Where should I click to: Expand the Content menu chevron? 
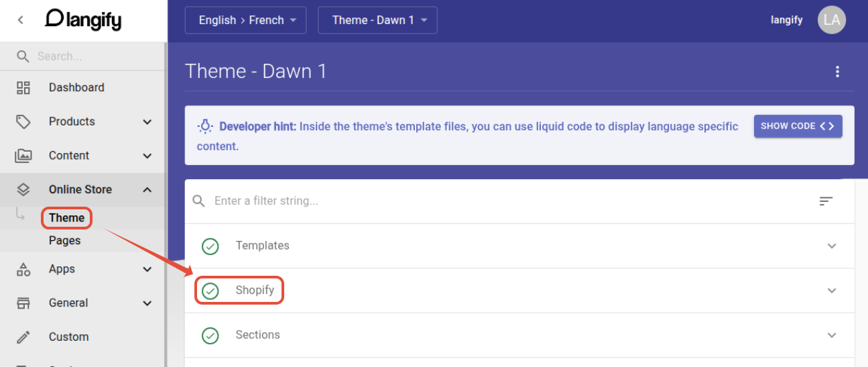(147, 156)
